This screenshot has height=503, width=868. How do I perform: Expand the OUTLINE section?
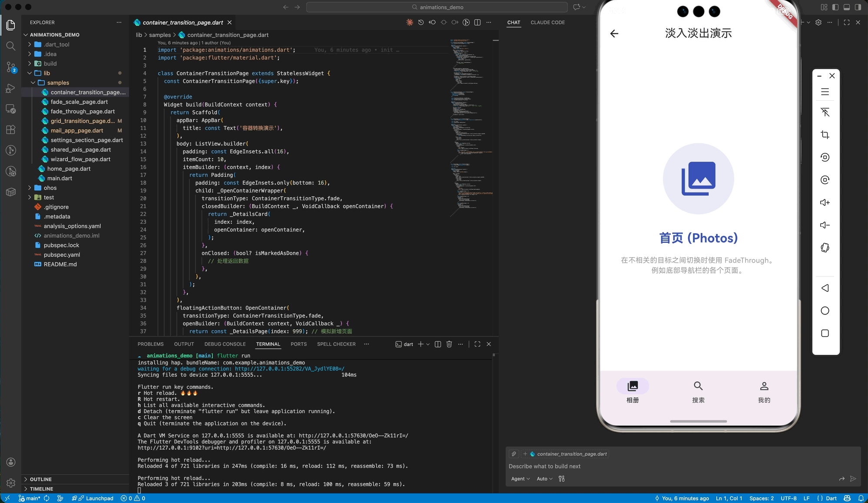coord(41,479)
